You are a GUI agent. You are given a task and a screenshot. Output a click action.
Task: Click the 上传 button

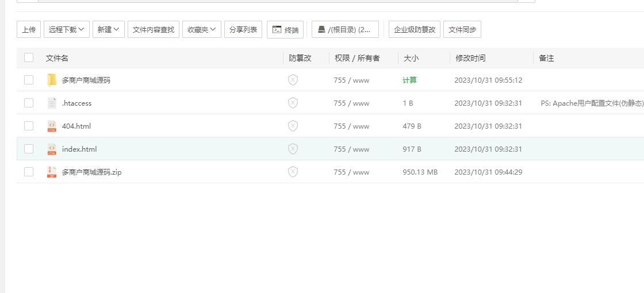point(29,29)
